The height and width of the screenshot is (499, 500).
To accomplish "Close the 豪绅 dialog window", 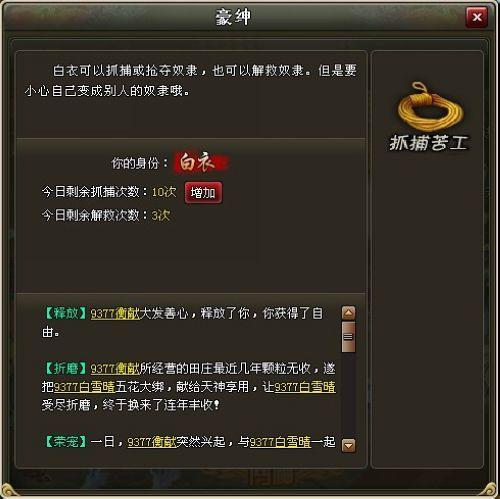I will pyautogui.click(x=477, y=17).
